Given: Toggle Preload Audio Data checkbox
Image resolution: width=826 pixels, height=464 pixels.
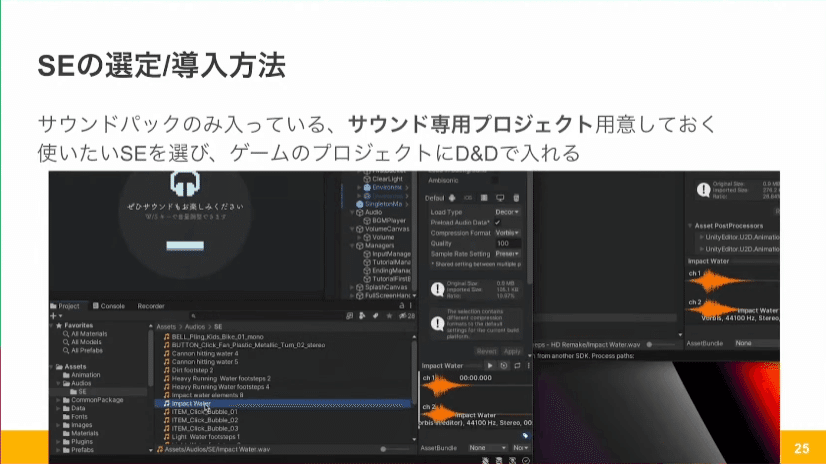Looking at the screenshot, I should 497,223.
